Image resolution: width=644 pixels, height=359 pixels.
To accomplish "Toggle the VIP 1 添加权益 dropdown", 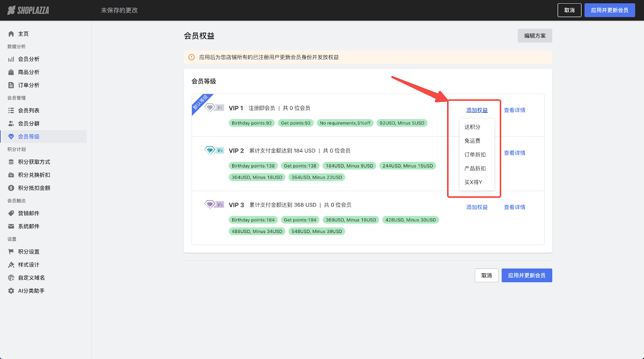I will click(477, 110).
